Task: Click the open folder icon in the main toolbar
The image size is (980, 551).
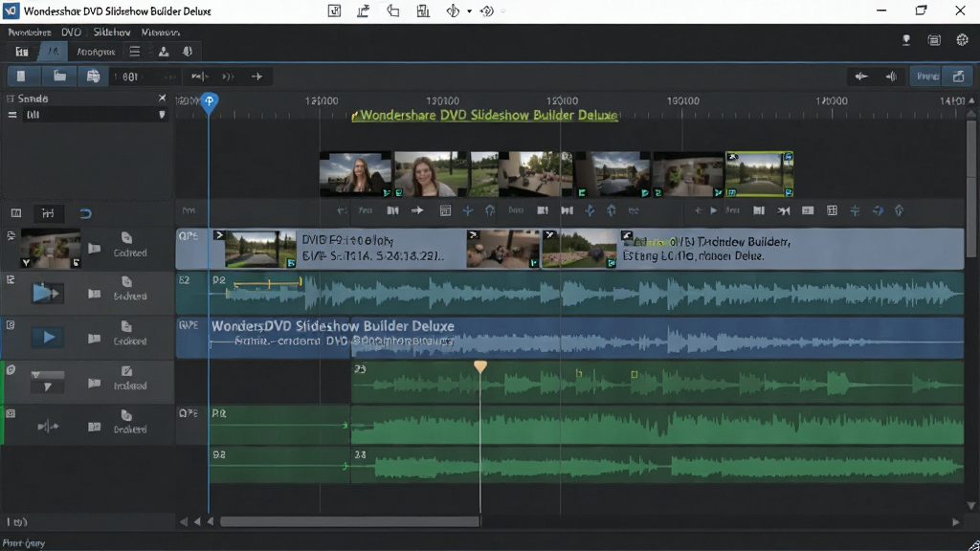Action: pos(60,77)
